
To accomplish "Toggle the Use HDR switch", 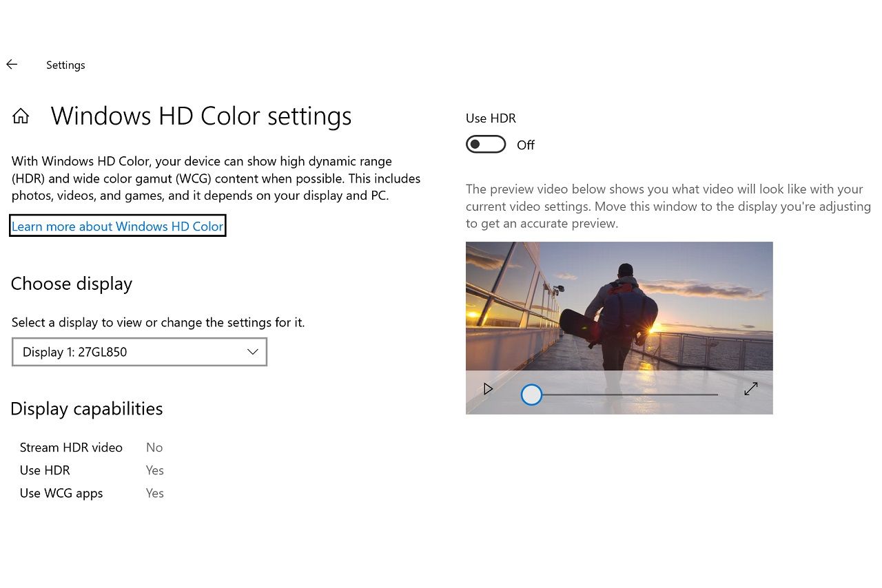I will coord(486,145).
